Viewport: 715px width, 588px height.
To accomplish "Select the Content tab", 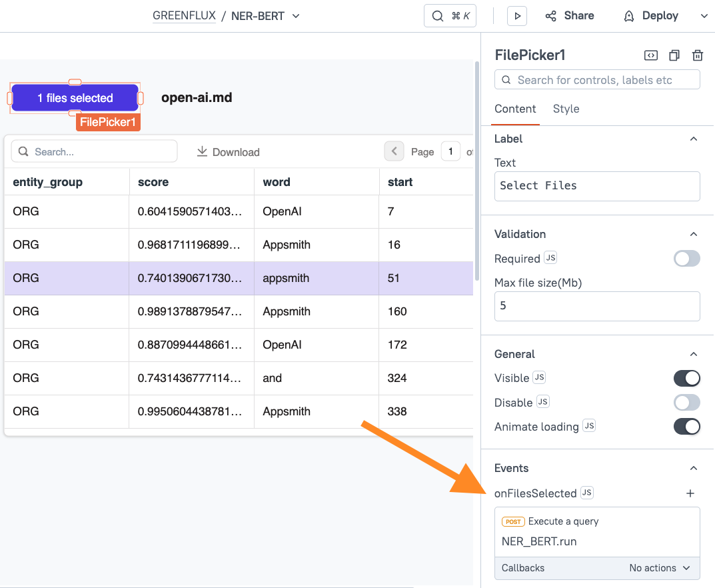I will point(515,109).
